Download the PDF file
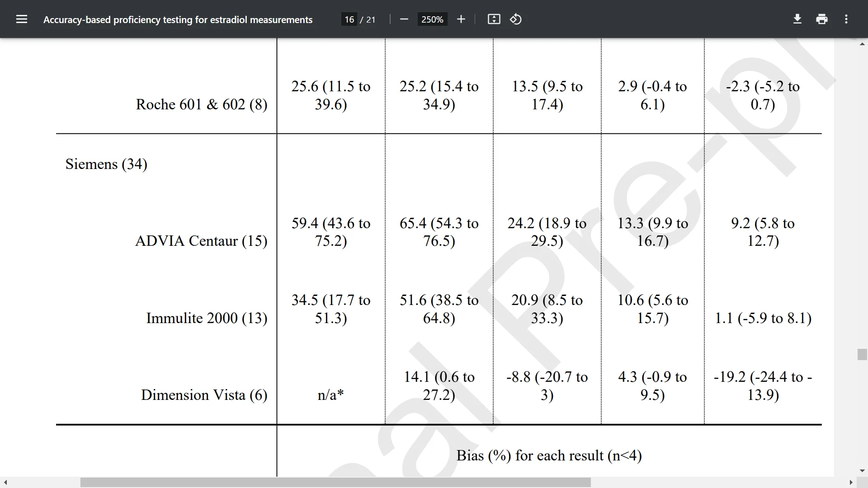Viewport: 868px width, 488px height. tap(797, 19)
